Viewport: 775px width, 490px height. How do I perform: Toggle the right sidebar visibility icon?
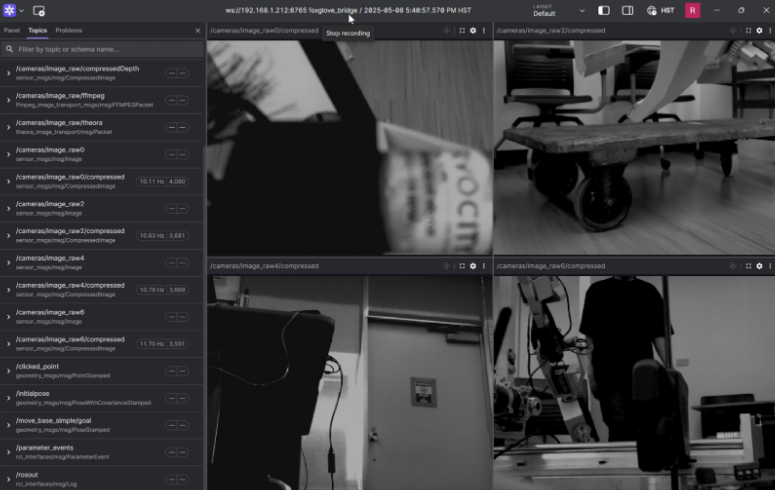pos(627,10)
